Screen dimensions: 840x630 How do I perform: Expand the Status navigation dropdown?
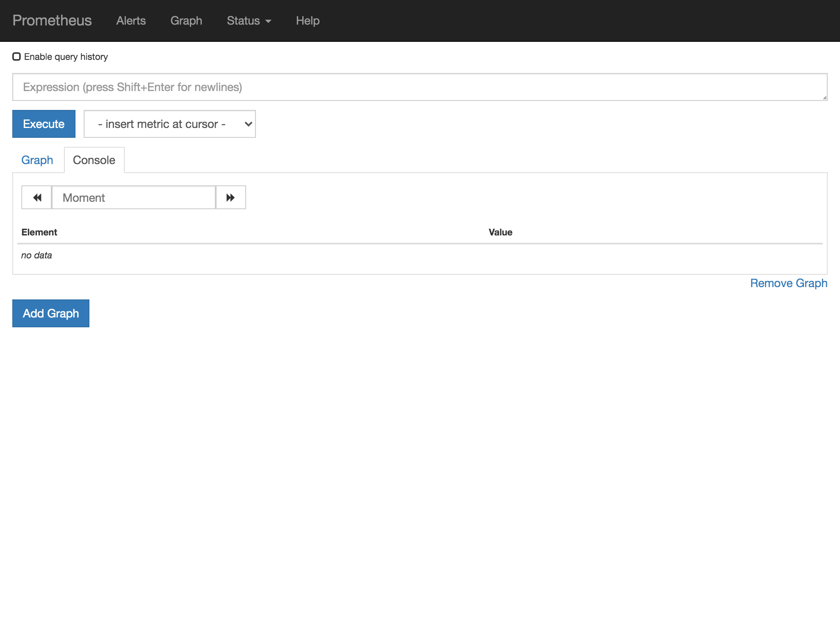[249, 21]
